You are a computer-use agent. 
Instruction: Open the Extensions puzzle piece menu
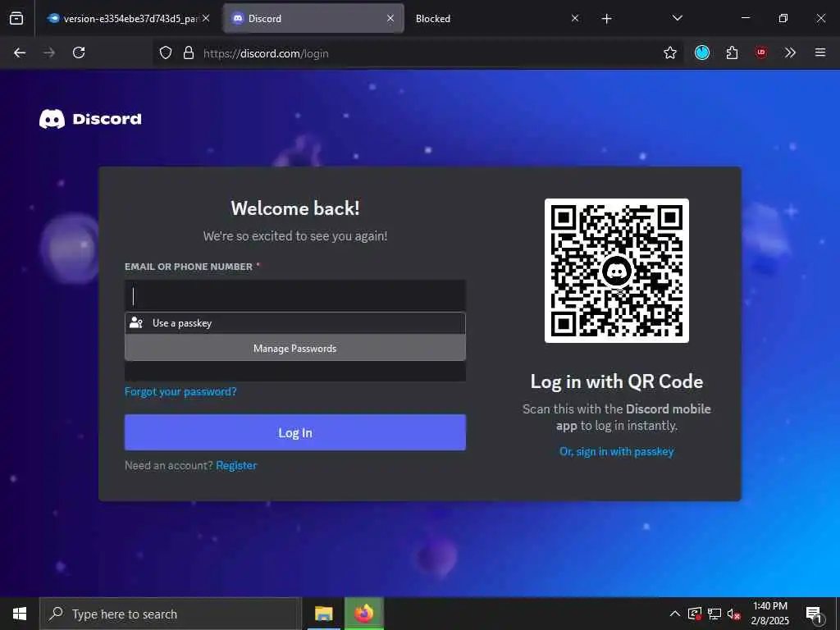[732, 53]
